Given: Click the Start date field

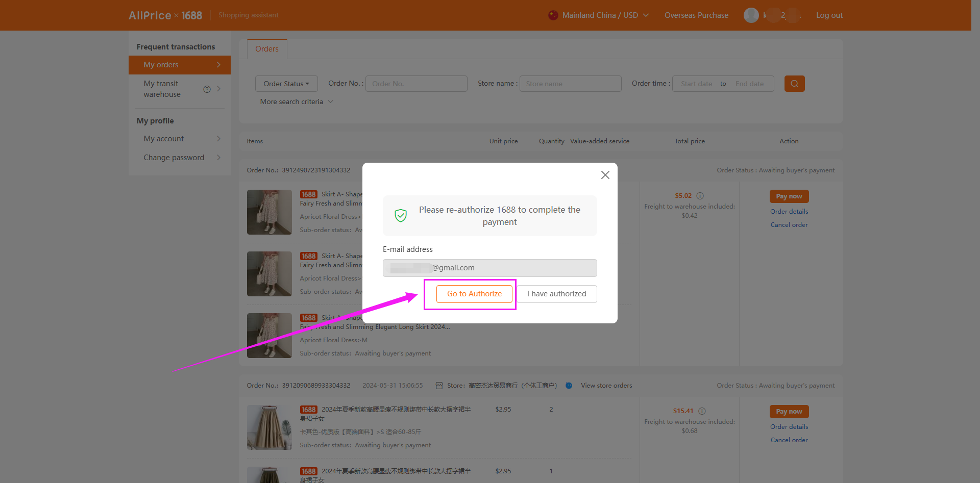Looking at the screenshot, I should pos(696,84).
